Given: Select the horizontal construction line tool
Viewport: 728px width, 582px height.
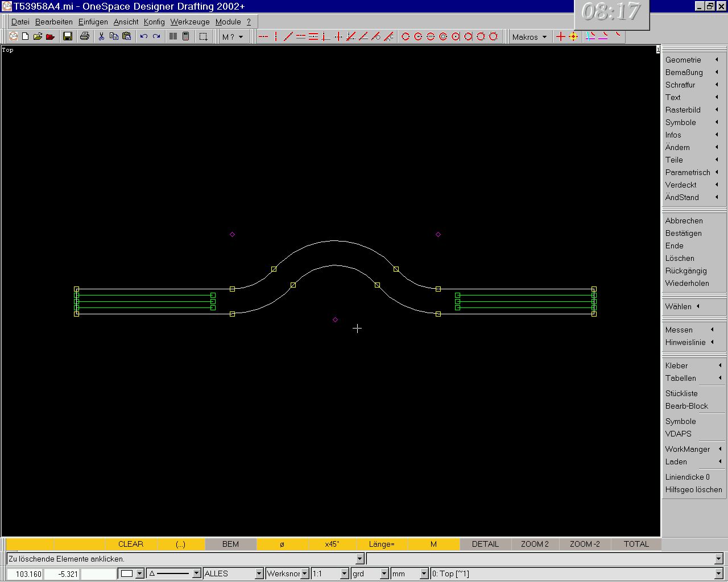Looking at the screenshot, I should pyautogui.click(x=263, y=36).
